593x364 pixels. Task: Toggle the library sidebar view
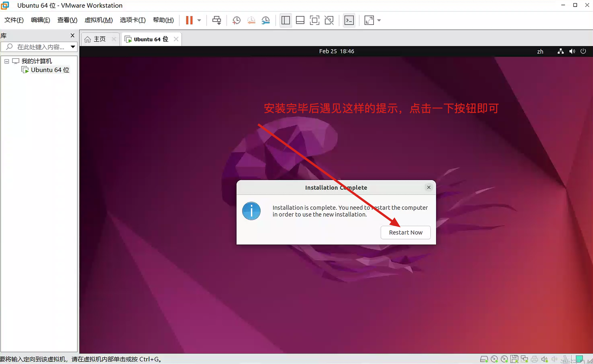[285, 20]
